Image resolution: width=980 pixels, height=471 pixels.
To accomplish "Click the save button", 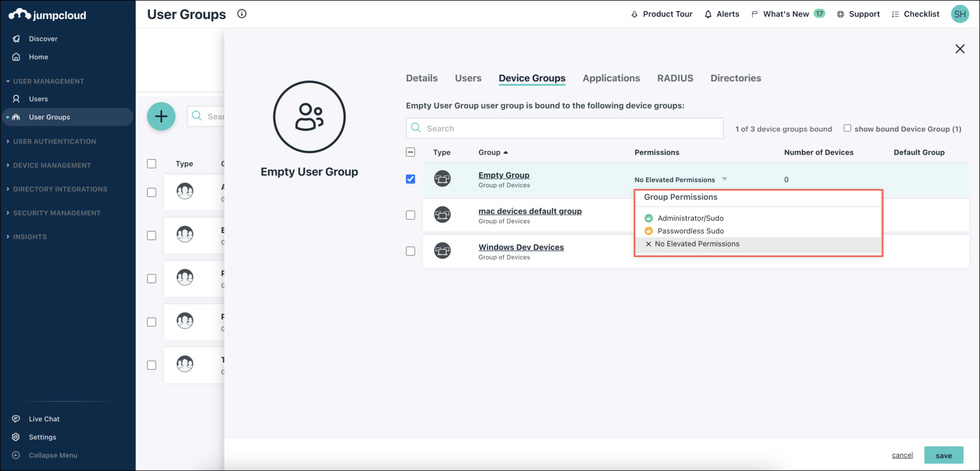I will 943,455.
